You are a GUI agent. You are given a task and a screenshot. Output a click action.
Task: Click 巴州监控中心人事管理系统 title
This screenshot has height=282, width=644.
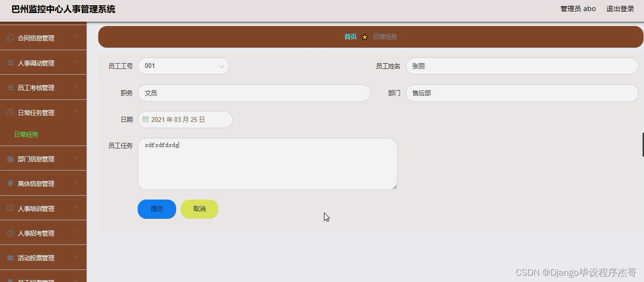64,9
